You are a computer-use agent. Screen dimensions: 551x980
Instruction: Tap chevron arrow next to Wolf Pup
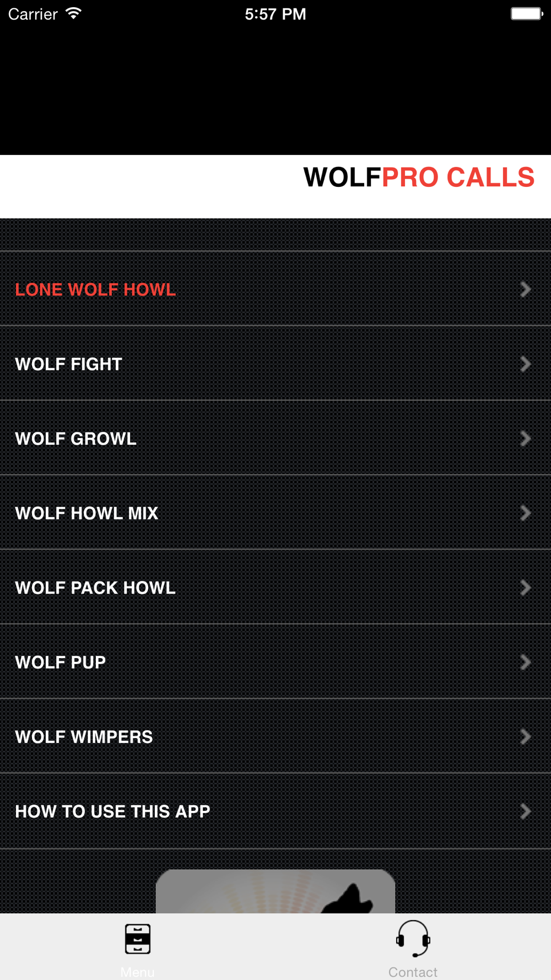point(526,662)
